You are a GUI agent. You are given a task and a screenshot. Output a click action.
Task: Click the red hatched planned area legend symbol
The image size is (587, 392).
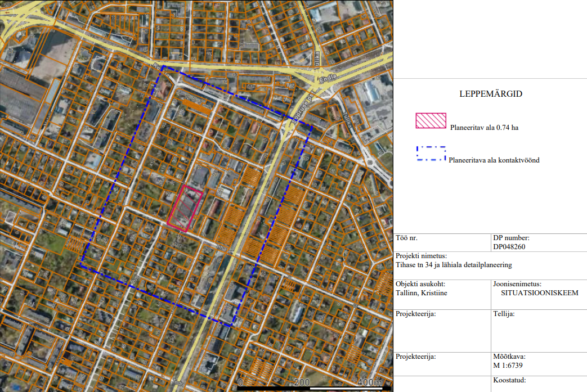point(431,120)
